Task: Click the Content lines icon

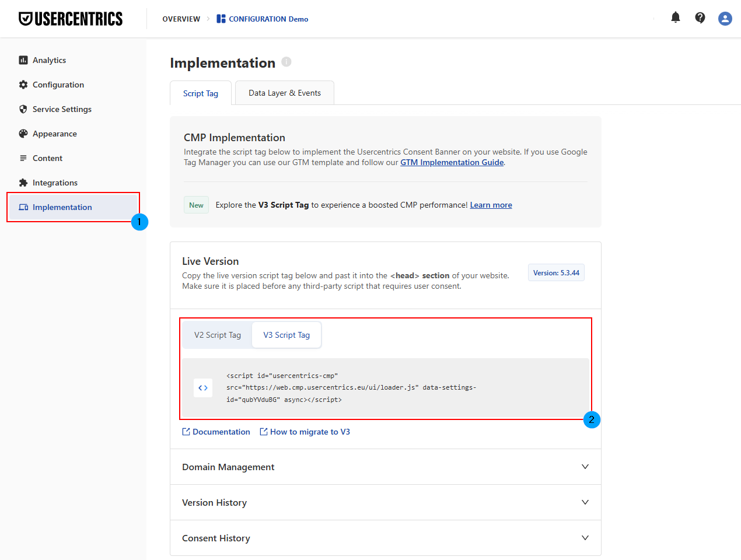Action: pyautogui.click(x=23, y=158)
